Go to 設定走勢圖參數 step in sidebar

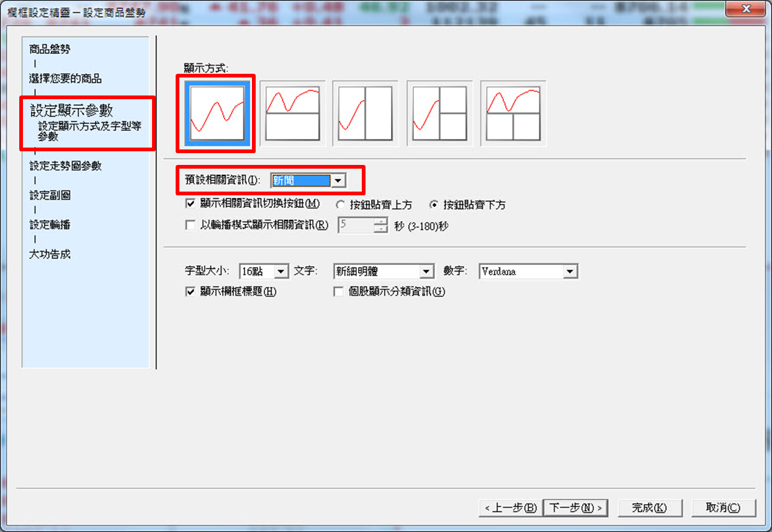65,166
